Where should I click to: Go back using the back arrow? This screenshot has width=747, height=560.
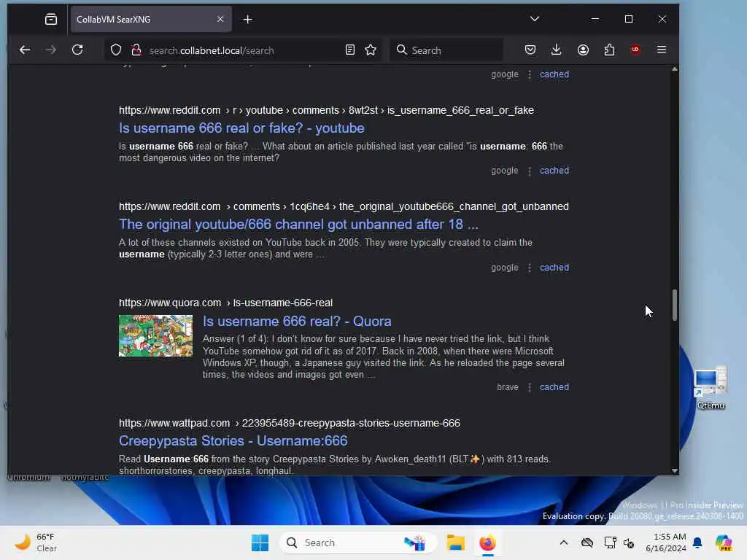tap(25, 50)
